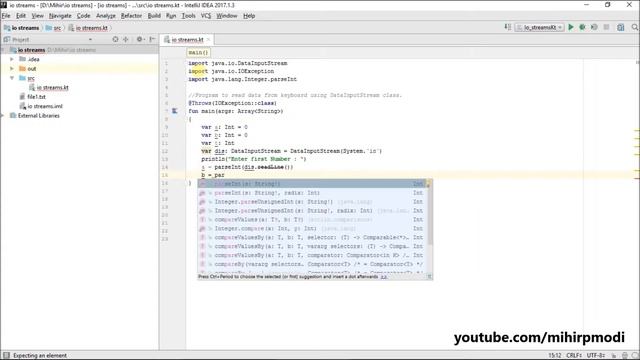
Task: Collapse the src folder
Action: coord(12,78)
